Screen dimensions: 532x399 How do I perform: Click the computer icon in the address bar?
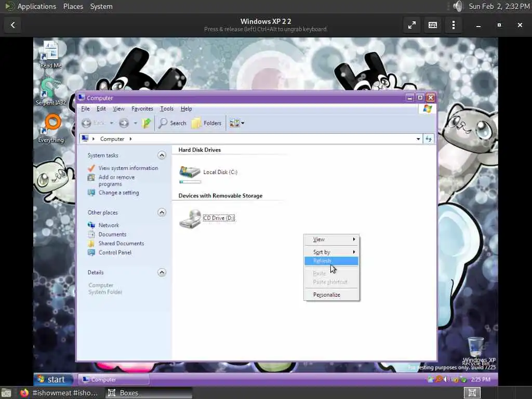point(85,138)
